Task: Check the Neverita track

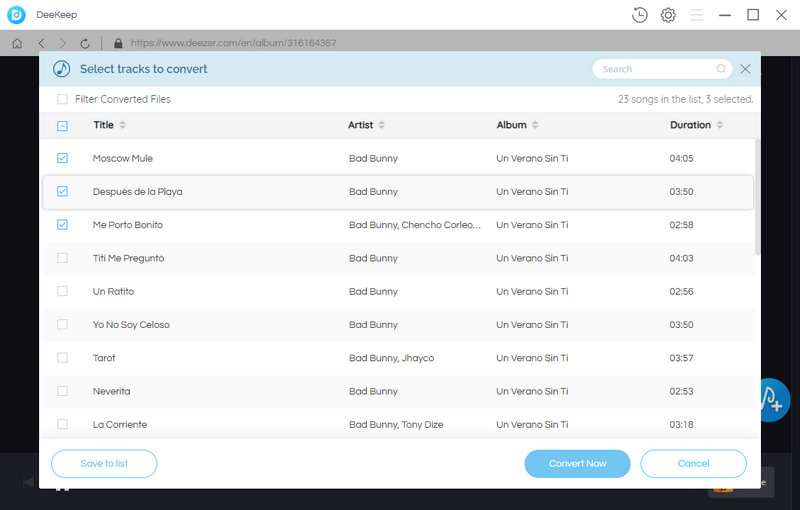Action: 62,391
